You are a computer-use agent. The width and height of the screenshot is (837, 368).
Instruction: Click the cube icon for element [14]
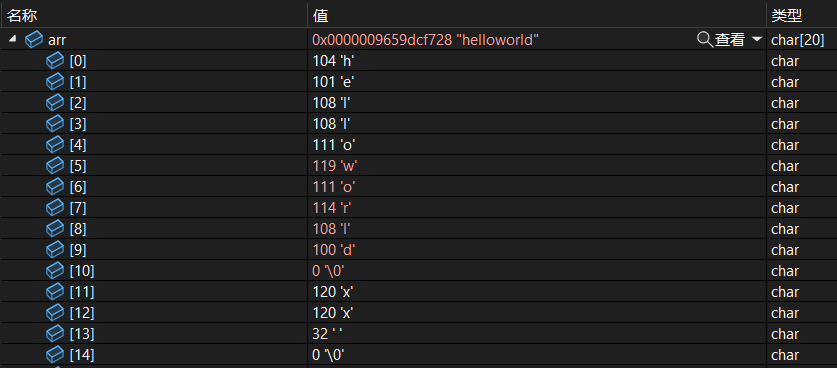pos(55,355)
